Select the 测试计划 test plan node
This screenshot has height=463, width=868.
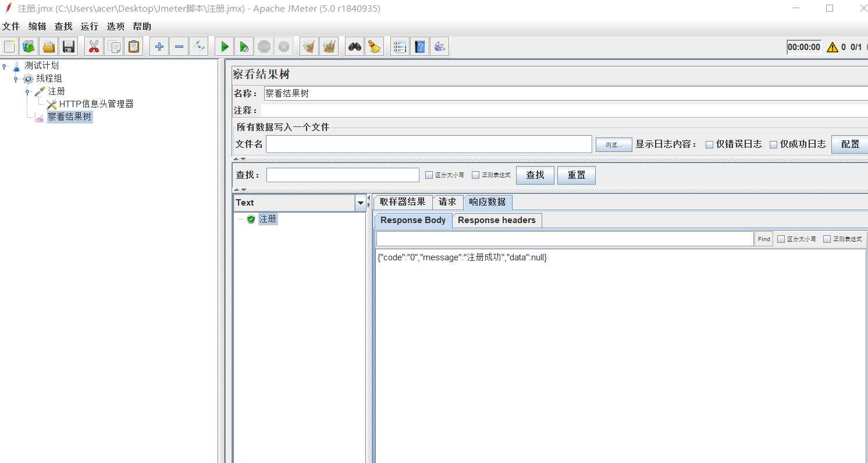[x=41, y=65]
